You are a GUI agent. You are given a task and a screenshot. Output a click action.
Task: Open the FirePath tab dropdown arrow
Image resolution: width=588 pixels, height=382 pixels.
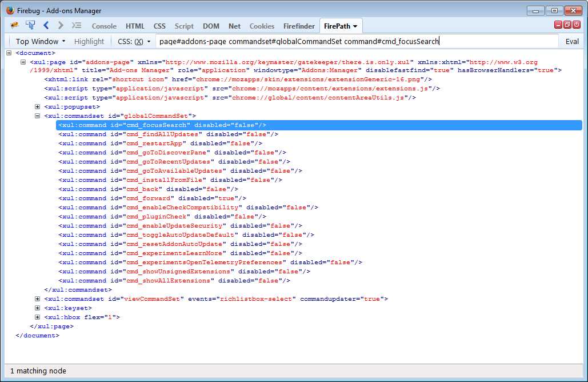(x=355, y=26)
